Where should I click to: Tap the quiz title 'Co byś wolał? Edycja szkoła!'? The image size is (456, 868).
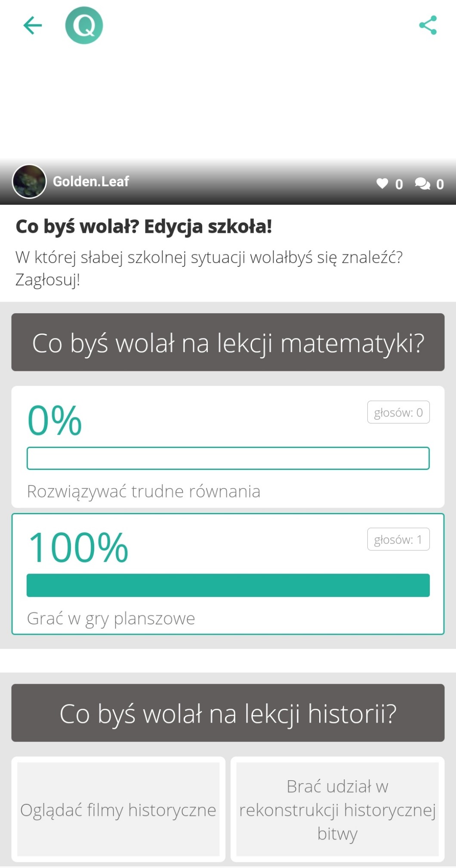(144, 227)
